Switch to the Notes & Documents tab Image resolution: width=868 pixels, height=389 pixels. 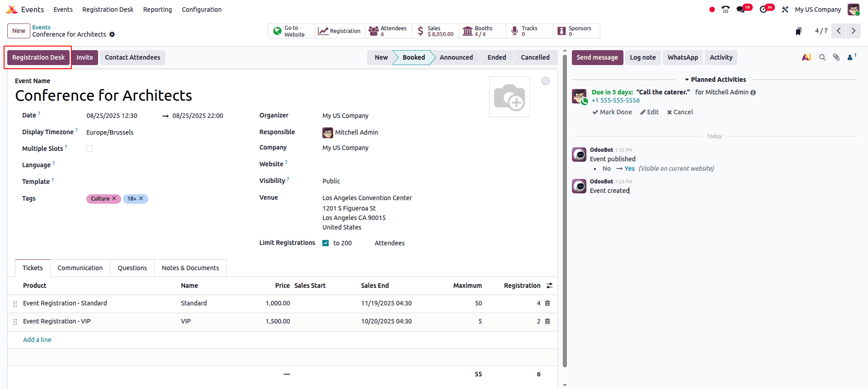tap(190, 268)
